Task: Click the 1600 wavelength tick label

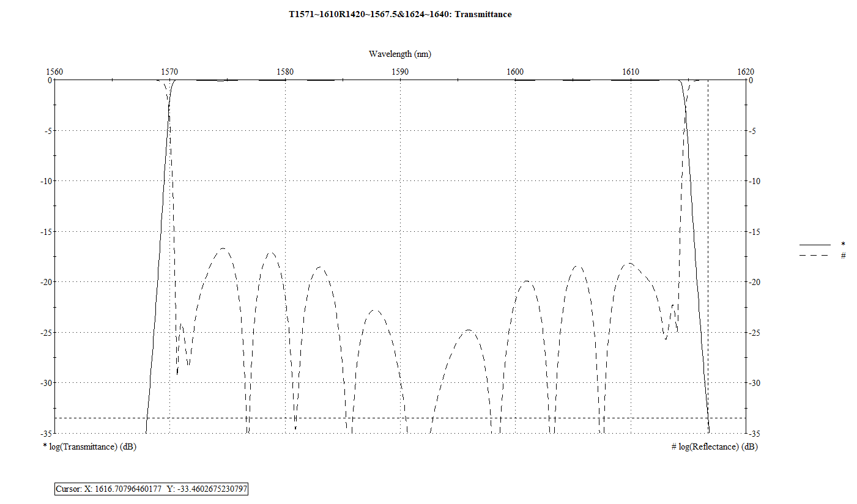Action: click(x=515, y=72)
